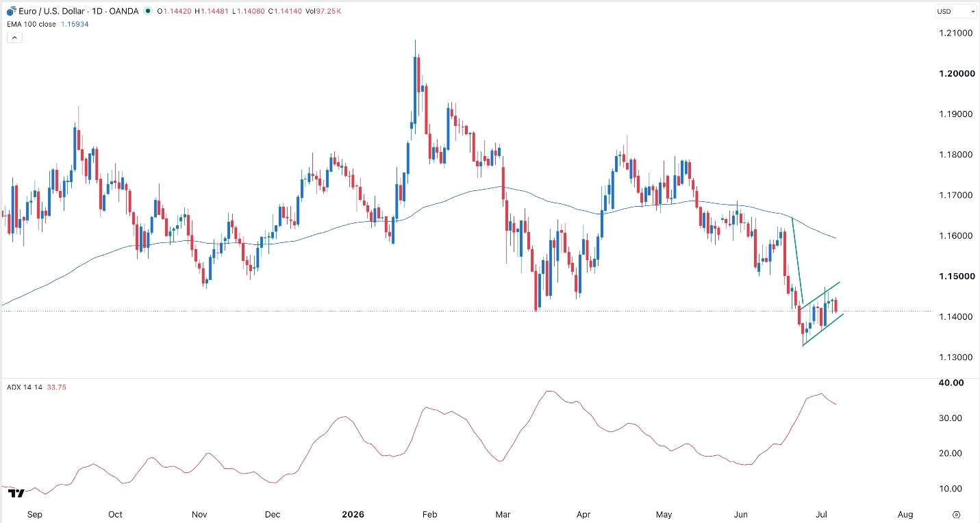Click the 2026 year label on time axis
980x523 pixels.
353,514
